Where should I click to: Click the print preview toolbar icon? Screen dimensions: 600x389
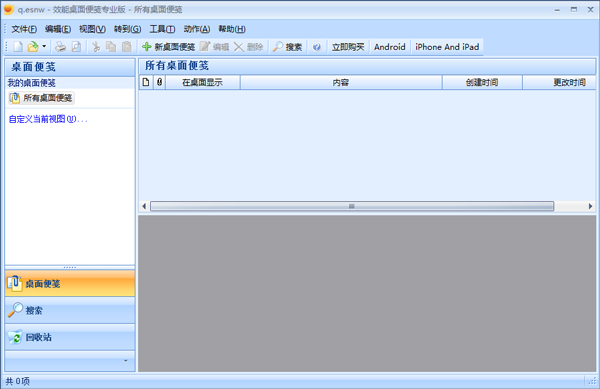click(x=76, y=47)
